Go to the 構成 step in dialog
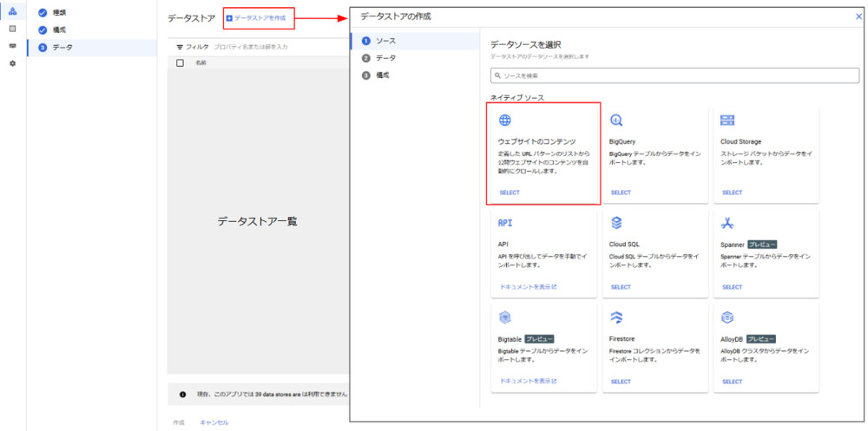The height and width of the screenshot is (431, 868). (383, 75)
